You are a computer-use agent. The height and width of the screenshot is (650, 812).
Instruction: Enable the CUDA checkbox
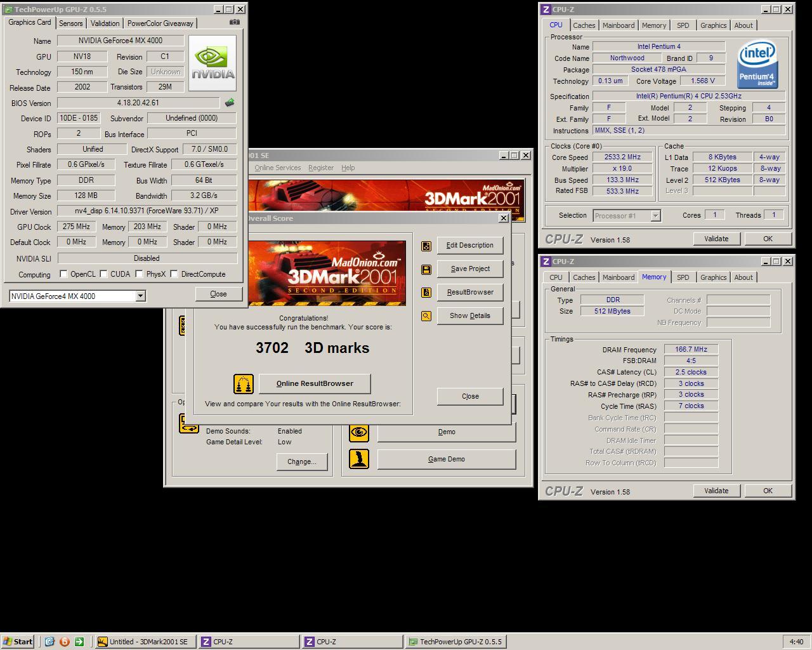click(103, 274)
